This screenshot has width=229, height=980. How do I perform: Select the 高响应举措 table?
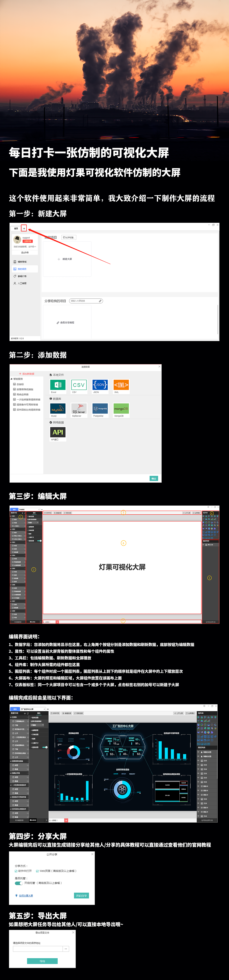[21, 395]
